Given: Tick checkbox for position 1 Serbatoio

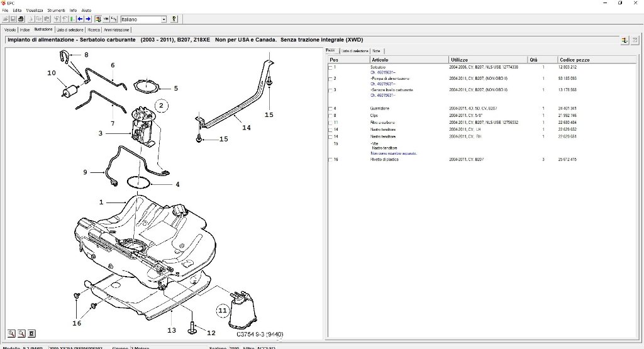Looking at the screenshot, I should click(331, 67).
